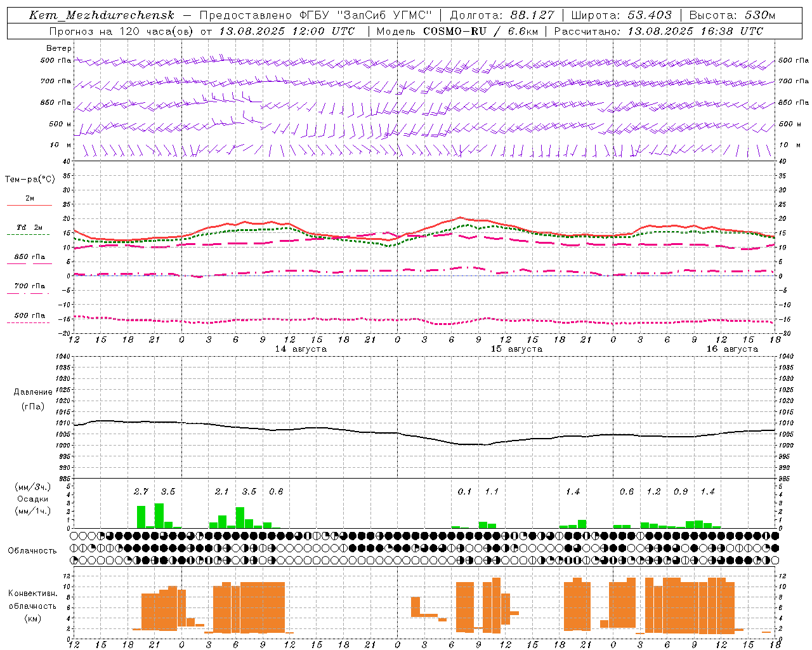The image size is (812, 650).
Task: Click the (гПа) unit under Давление
Action: pos(33,406)
